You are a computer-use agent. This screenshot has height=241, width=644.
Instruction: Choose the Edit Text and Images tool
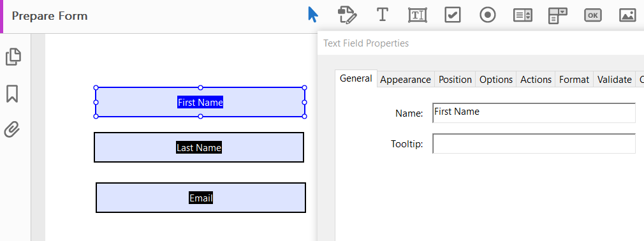click(347, 15)
